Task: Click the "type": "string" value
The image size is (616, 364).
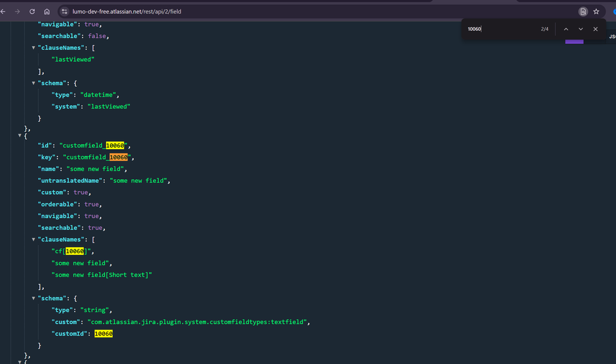Action: pos(95,310)
